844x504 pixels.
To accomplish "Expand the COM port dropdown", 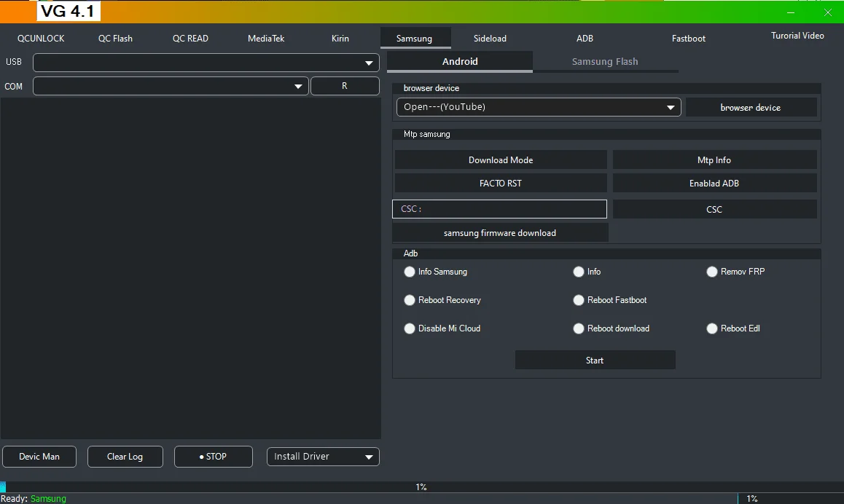I will pos(171,86).
